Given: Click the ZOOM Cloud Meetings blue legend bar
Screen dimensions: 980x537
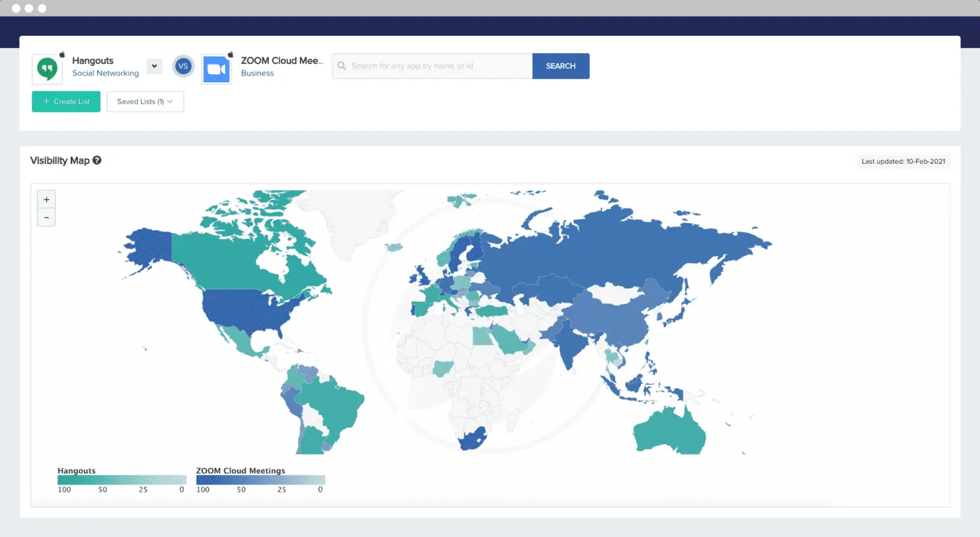Looking at the screenshot, I should point(260,480).
